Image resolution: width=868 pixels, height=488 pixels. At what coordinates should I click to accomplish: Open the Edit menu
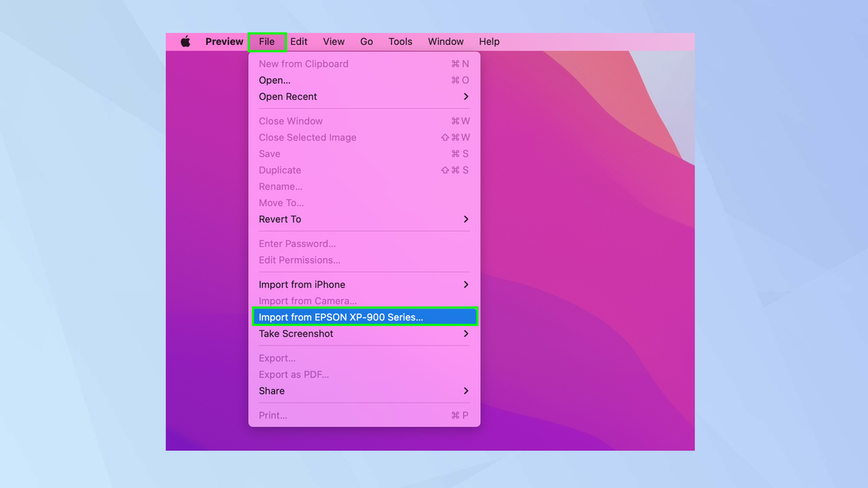(298, 41)
